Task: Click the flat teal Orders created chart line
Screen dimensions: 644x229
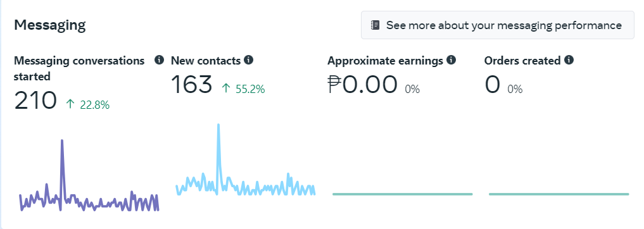Action: (559, 194)
